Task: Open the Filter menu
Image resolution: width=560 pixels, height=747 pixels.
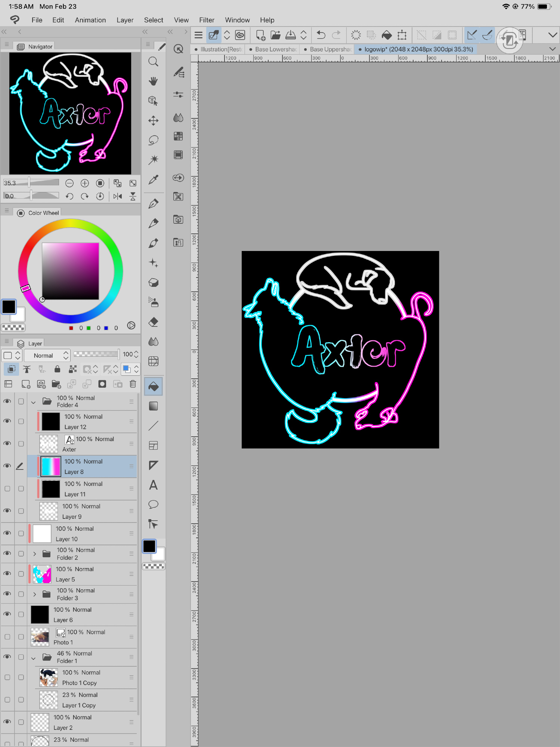Action: click(x=206, y=20)
